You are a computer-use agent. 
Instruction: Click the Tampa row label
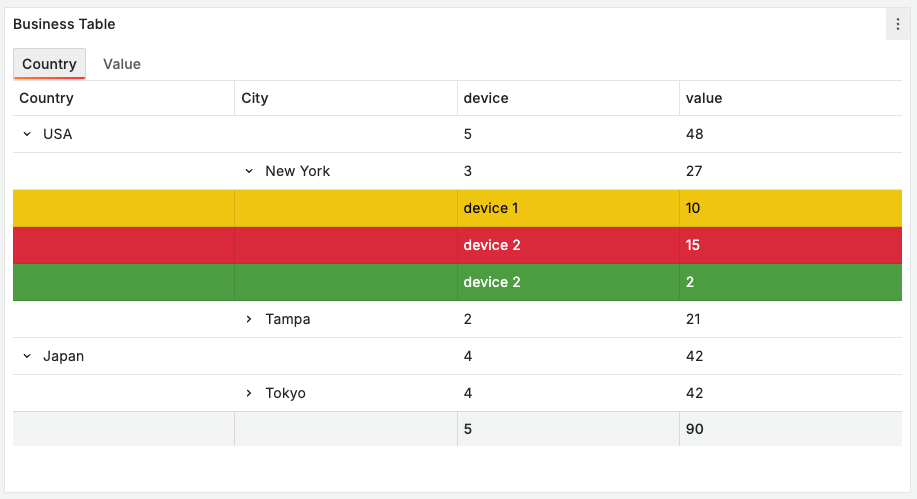click(288, 319)
